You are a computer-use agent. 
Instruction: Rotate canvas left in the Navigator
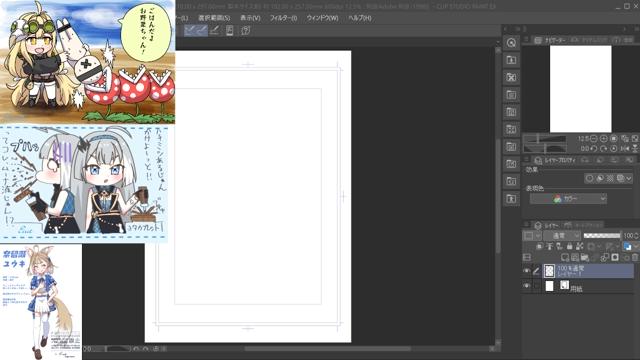point(594,149)
